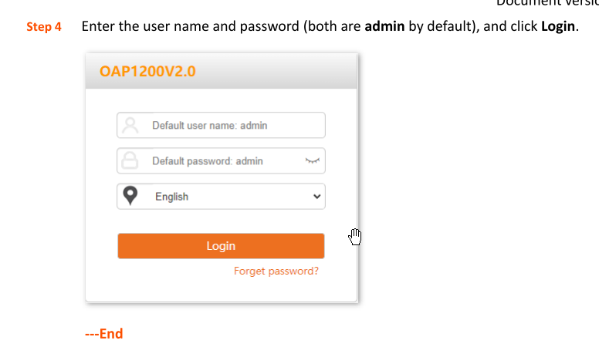Click the orange Step 4 label
The width and height of the screenshot is (599, 364).
[x=43, y=27]
